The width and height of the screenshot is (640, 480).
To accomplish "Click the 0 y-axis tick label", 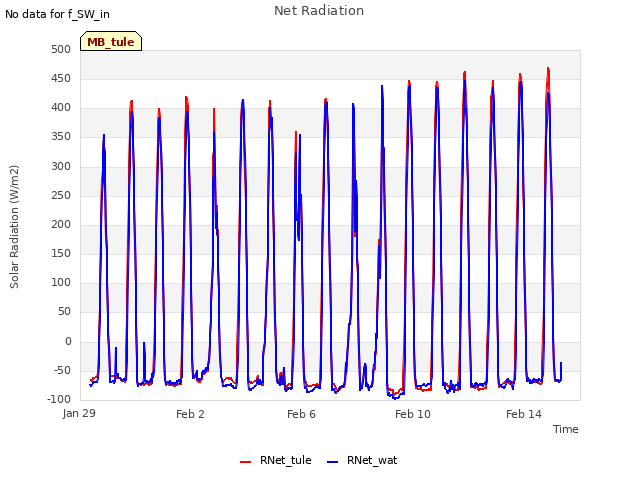I will click(x=68, y=341).
